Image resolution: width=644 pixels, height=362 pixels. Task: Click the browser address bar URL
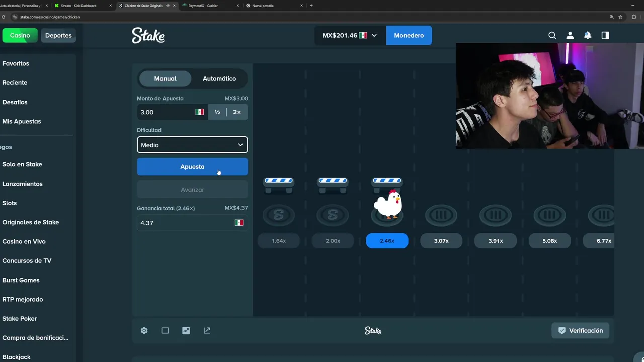(x=50, y=17)
